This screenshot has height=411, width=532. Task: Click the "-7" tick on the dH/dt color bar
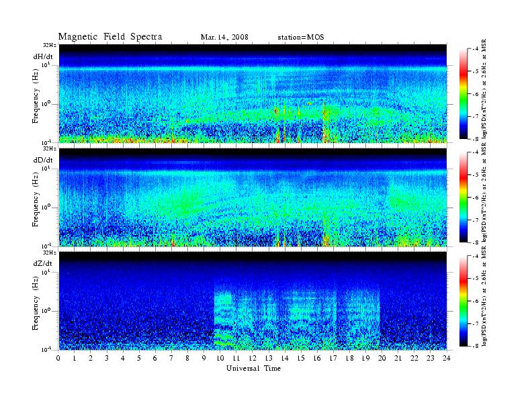(x=476, y=116)
